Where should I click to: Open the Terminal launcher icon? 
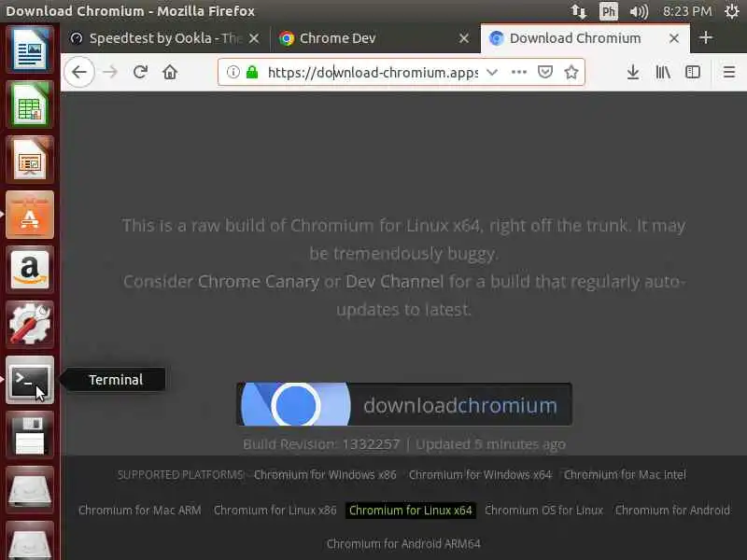tap(30, 380)
